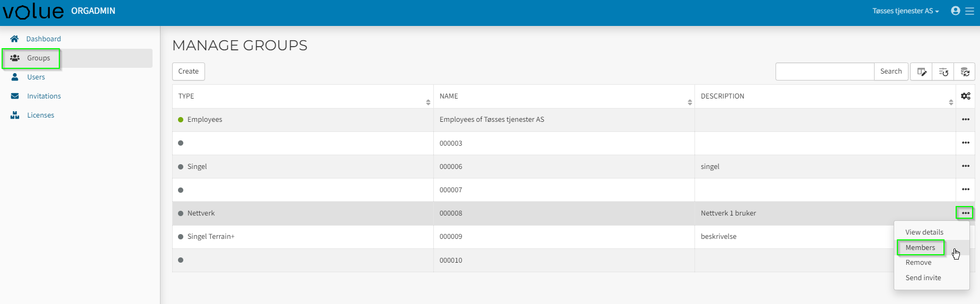Image resolution: width=980 pixels, height=304 pixels.
Task: Select Members from the context menu
Action: coord(920,247)
